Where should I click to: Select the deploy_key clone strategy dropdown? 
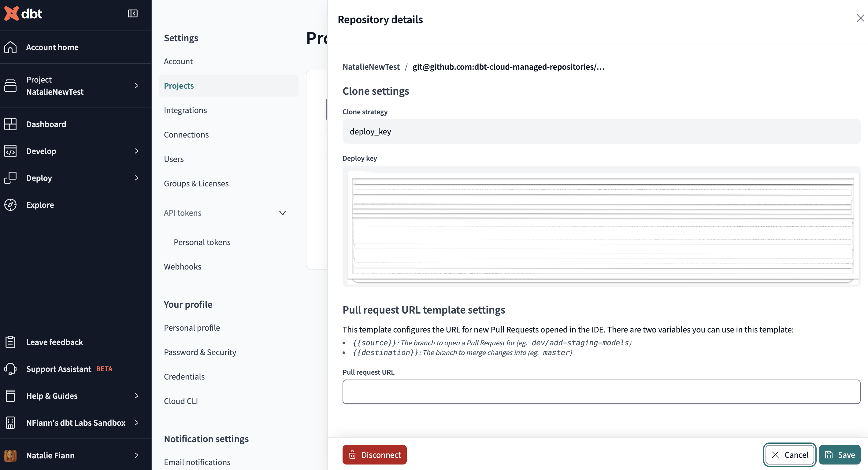(x=601, y=131)
